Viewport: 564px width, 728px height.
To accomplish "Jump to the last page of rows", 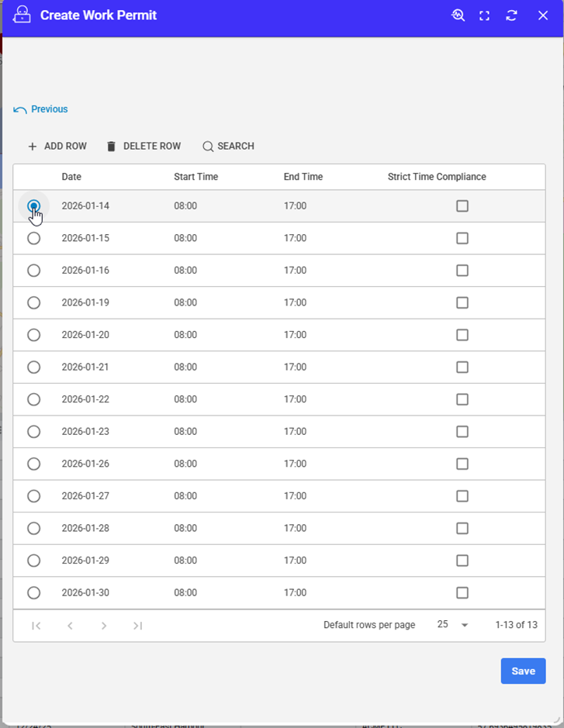I will (x=137, y=626).
